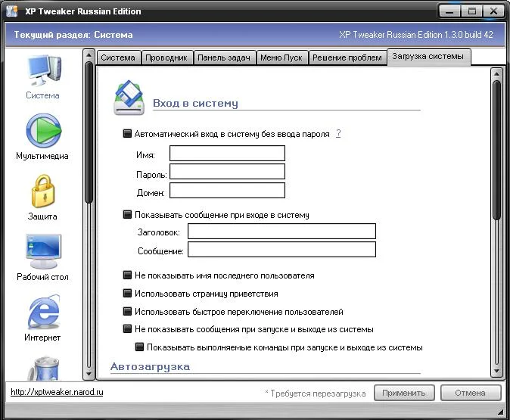Click the version text build 42

pos(416,35)
